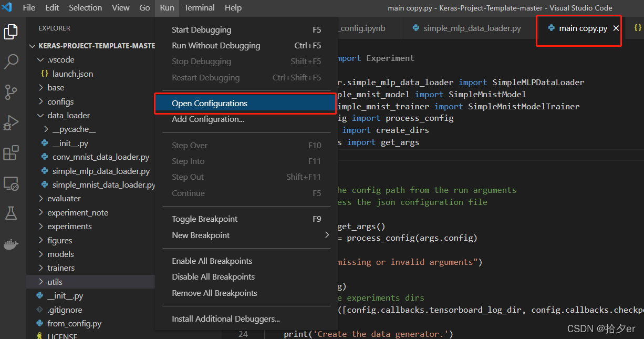Expand the __pycache__ folder
Image resolution: width=644 pixels, height=339 pixels.
tap(46, 129)
